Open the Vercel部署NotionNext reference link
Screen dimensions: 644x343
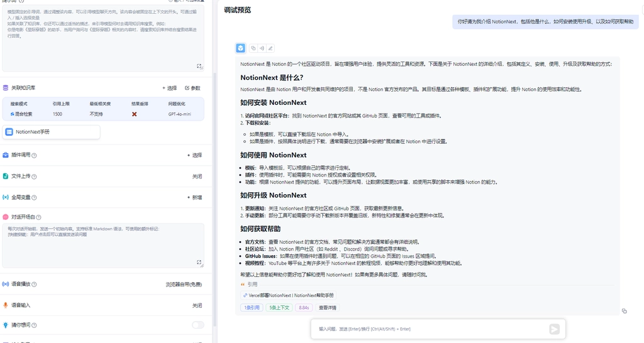[x=288, y=295]
